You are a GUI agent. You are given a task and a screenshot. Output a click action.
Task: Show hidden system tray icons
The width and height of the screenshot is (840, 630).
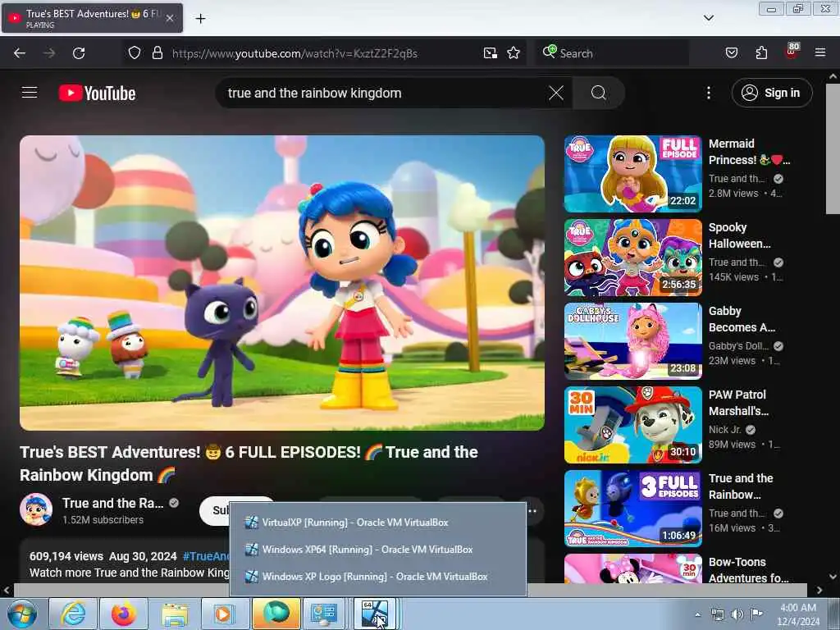(x=697, y=614)
